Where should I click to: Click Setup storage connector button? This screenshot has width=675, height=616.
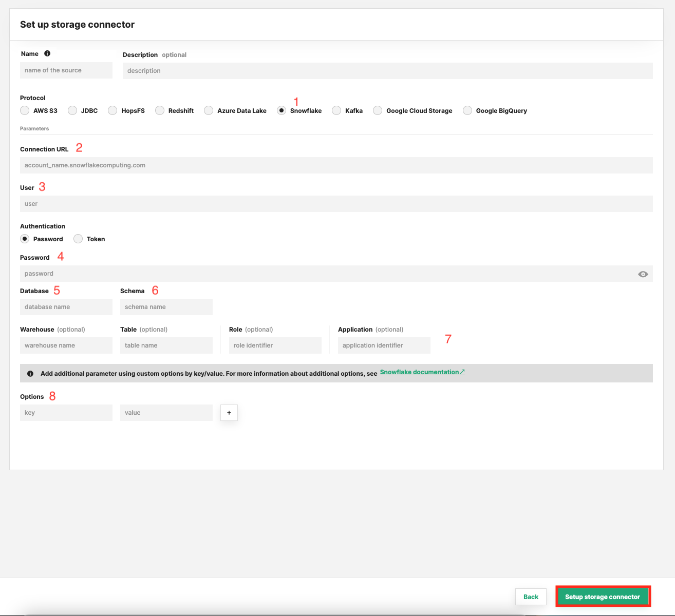pos(603,596)
